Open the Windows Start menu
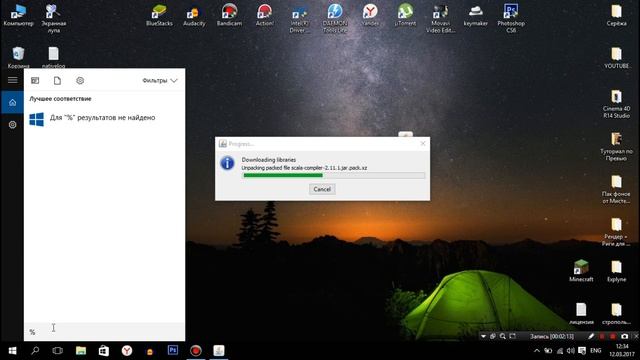 (x=12, y=351)
